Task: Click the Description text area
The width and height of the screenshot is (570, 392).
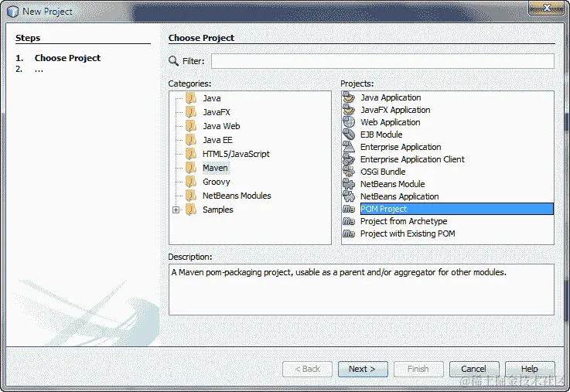Action: tap(361, 289)
